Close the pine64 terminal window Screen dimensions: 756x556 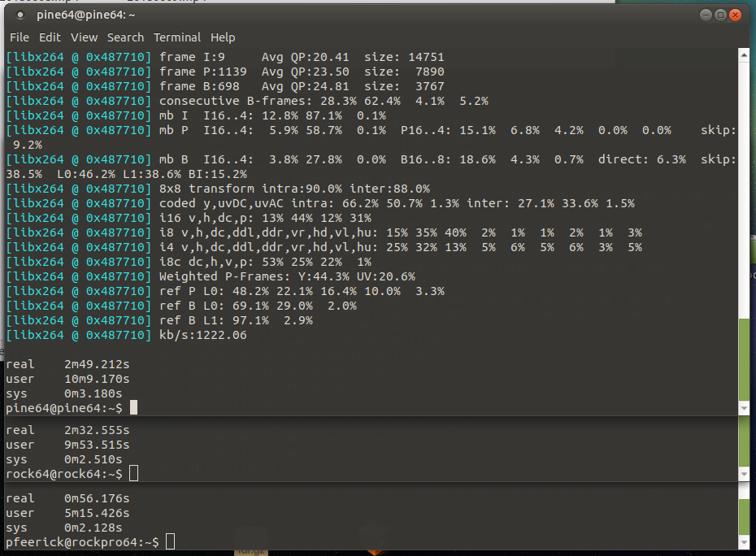click(735, 15)
